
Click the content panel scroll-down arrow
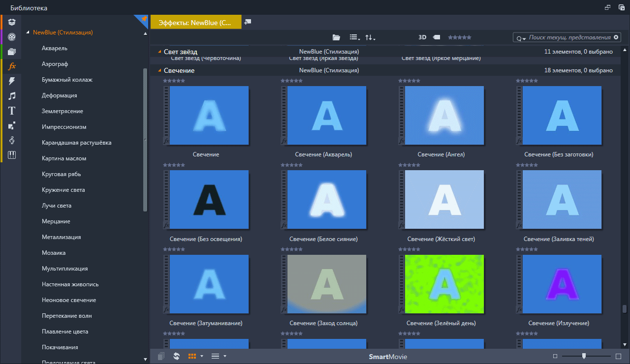click(x=625, y=344)
